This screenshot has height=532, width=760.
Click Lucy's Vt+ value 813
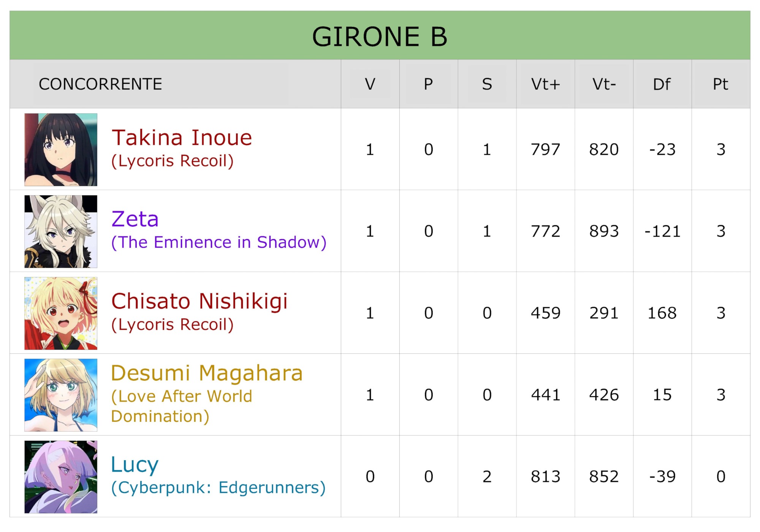click(x=545, y=477)
